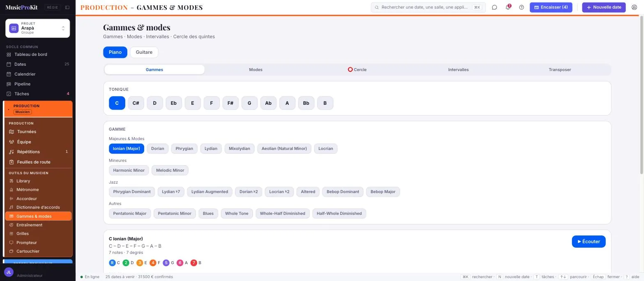Open notifications bell icon
Image resolution: width=644 pixels, height=281 pixels.
tap(508, 7)
